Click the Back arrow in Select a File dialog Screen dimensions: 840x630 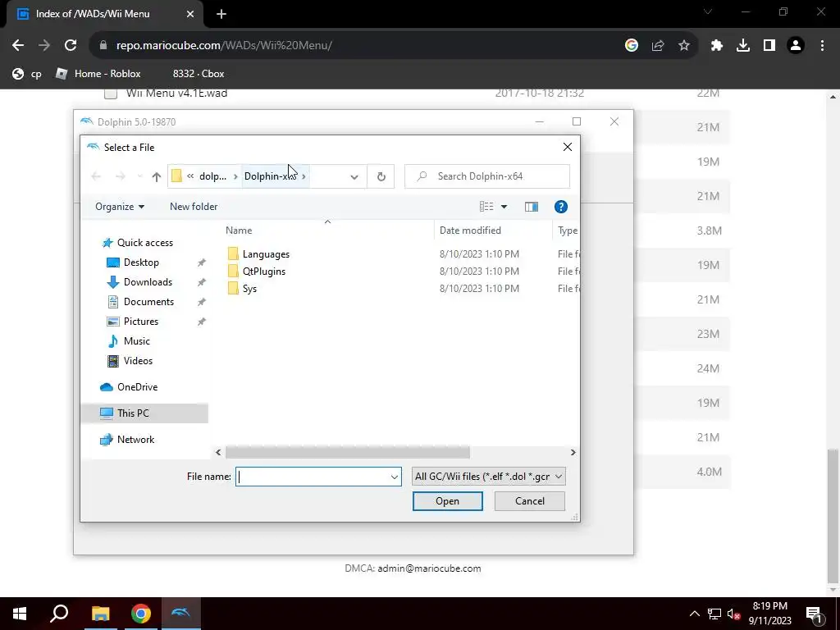(96, 176)
